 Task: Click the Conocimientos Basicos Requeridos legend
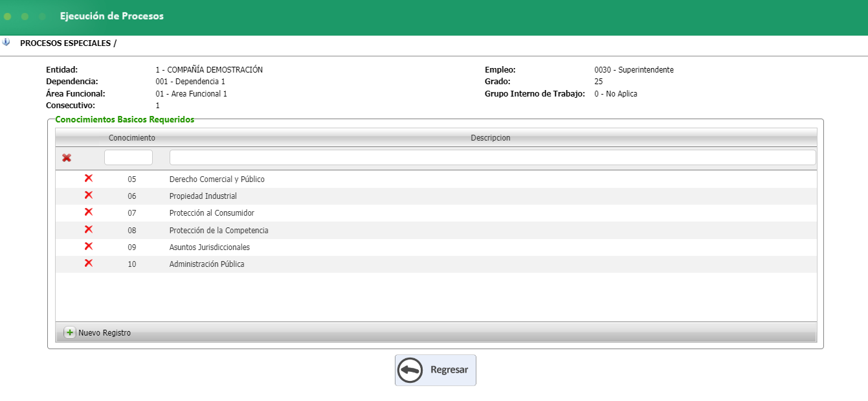[x=125, y=119]
